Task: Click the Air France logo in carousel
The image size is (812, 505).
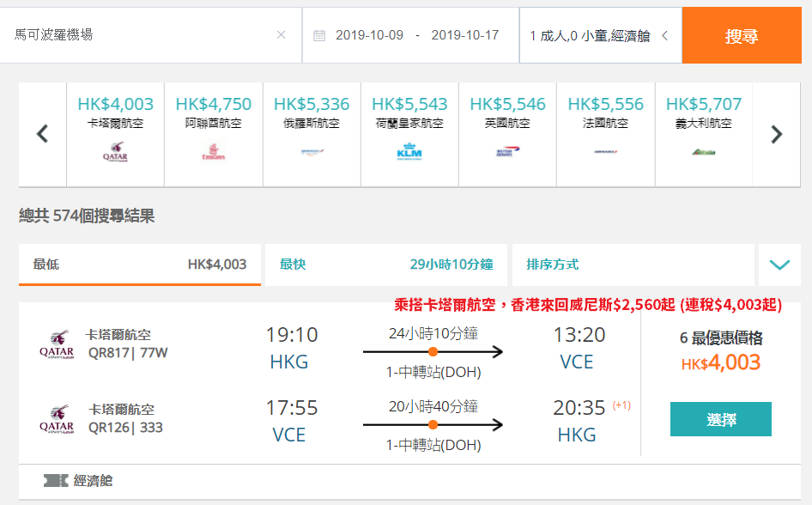Action: [606, 152]
